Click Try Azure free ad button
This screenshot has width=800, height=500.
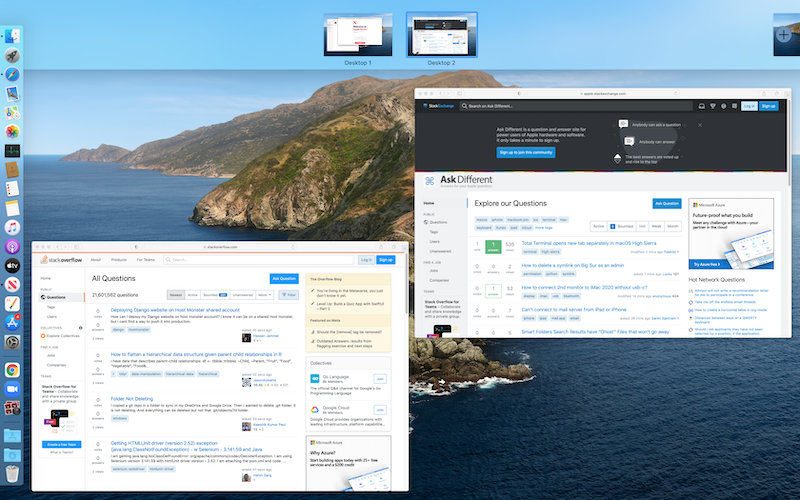pyautogui.click(x=707, y=264)
